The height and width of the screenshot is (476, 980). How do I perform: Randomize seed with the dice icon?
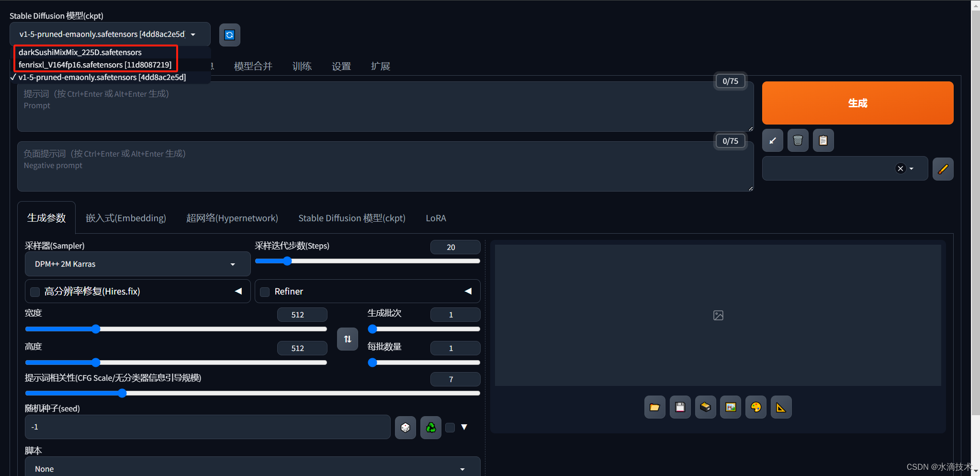pyautogui.click(x=406, y=428)
